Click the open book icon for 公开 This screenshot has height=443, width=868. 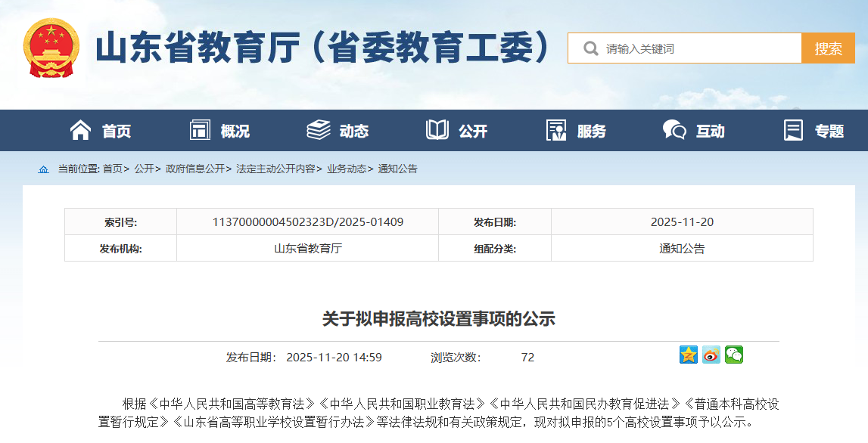tap(437, 130)
